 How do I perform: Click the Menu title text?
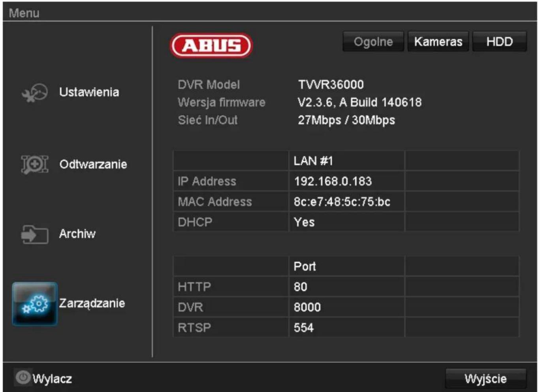(x=24, y=13)
